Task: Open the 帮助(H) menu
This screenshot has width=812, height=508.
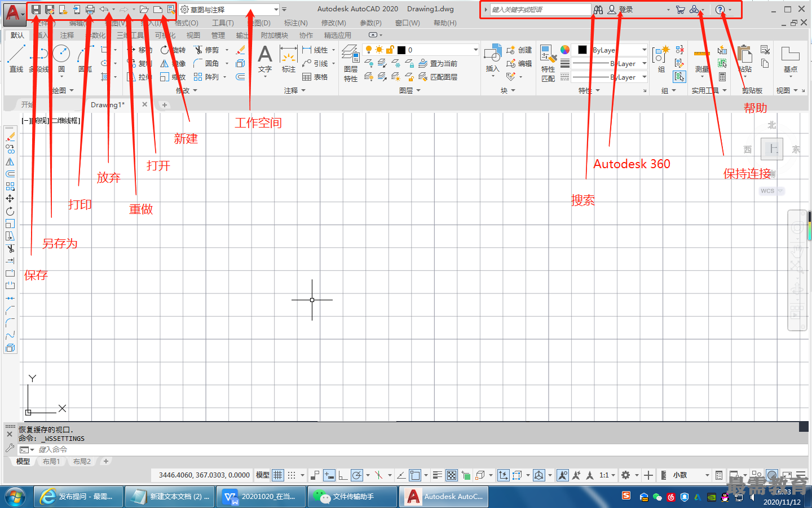Action: click(445, 23)
